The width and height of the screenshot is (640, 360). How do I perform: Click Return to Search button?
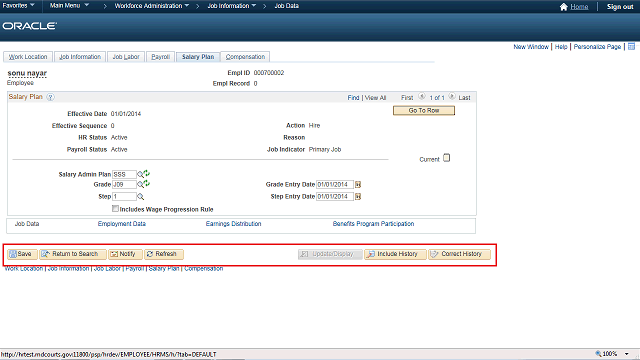pos(73,254)
